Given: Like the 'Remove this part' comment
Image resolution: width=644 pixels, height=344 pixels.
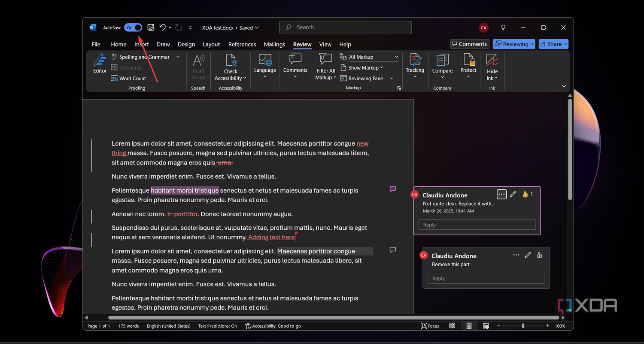Looking at the screenshot, I should 539,255.
